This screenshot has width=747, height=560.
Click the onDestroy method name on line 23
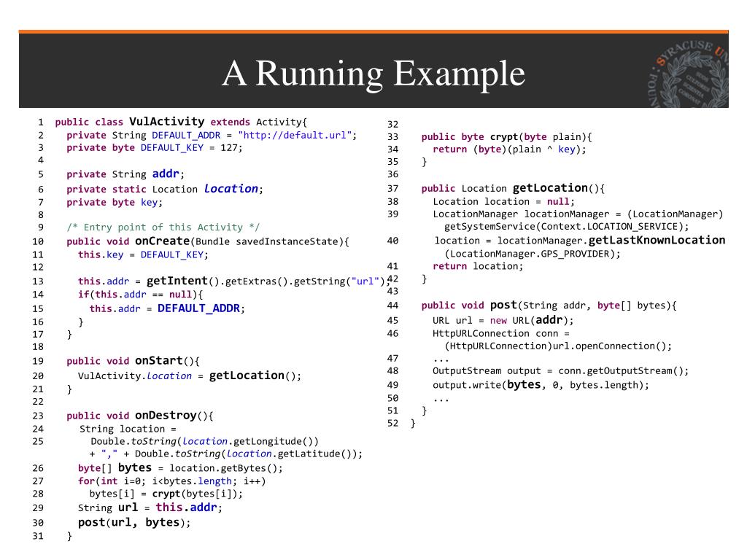point(166,416)
